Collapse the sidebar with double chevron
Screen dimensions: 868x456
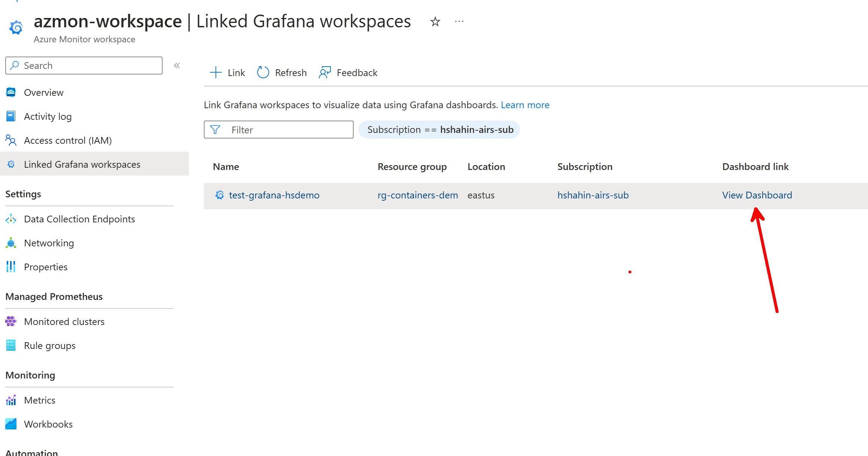[x=177, y=66]
